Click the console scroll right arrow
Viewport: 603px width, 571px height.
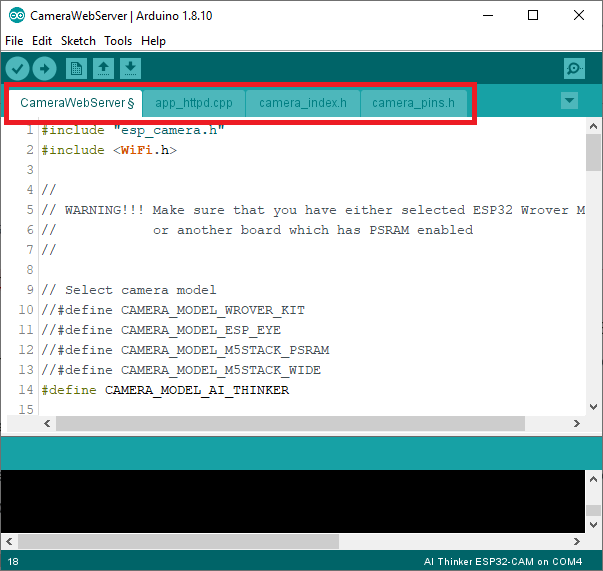click(576, 541)
